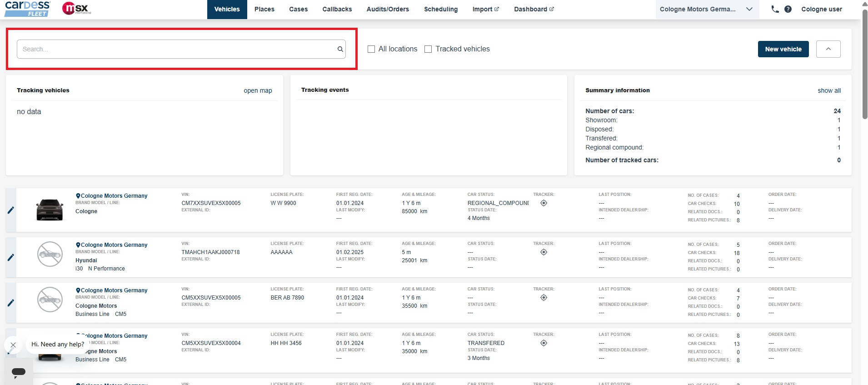Dismiss the 'Need any help?' chat prompt
Screen dimensions: 868x385
[x=13, y=345]
